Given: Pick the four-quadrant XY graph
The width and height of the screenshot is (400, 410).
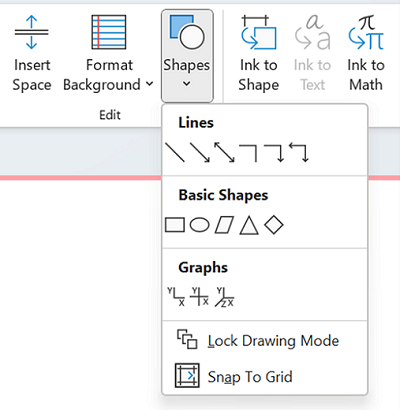Looking at the screenshot, I should pyautogui.click(x=199, y=297).
